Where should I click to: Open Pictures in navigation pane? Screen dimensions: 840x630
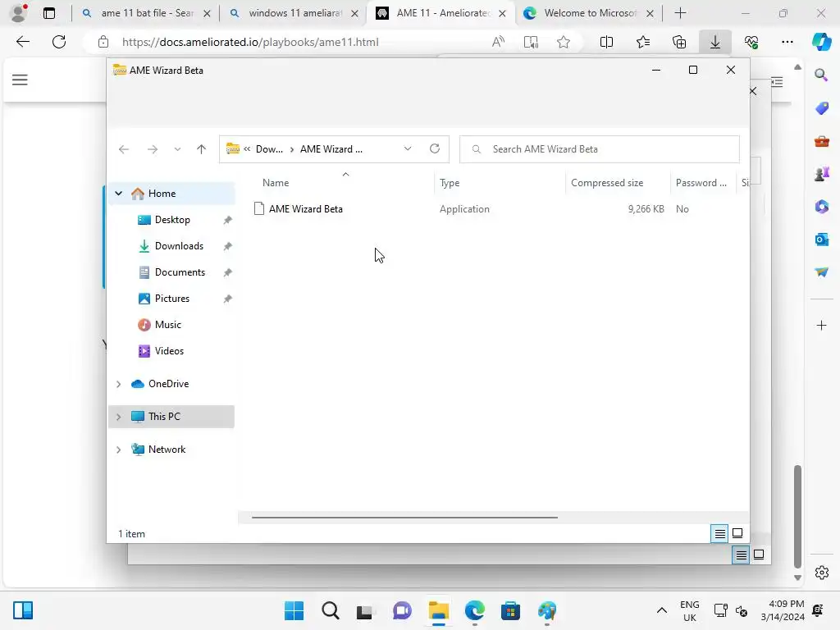172,299
